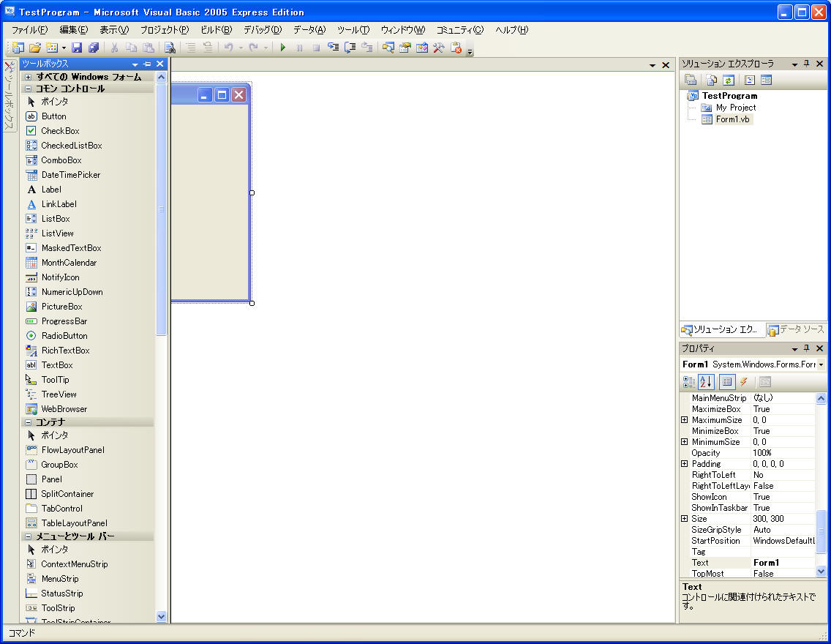Image resolution: width=831 pixels, height=644 pixels.
Task: Click the Events lightning bolt icon in Properties
Action: click(744, 381)
